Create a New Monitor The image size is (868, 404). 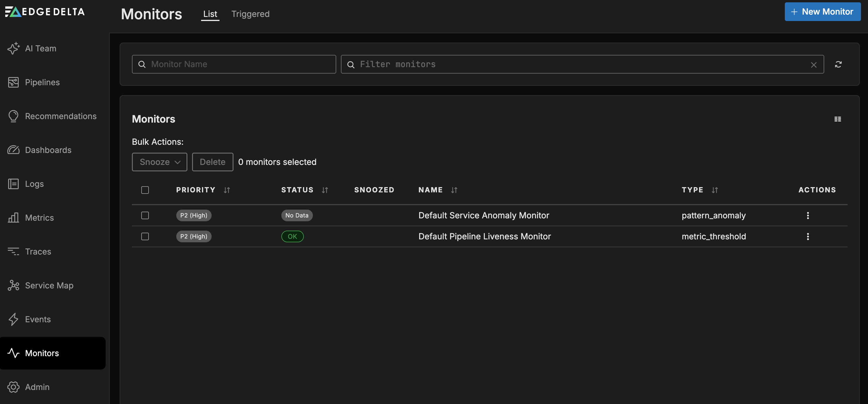(x=822, y=11)
